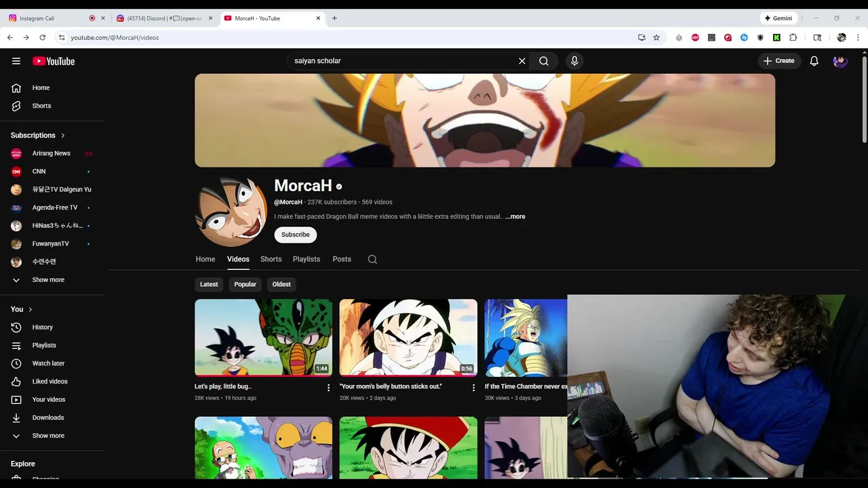Filter videos by Oldest
The image size is (868, 488).
281,284
